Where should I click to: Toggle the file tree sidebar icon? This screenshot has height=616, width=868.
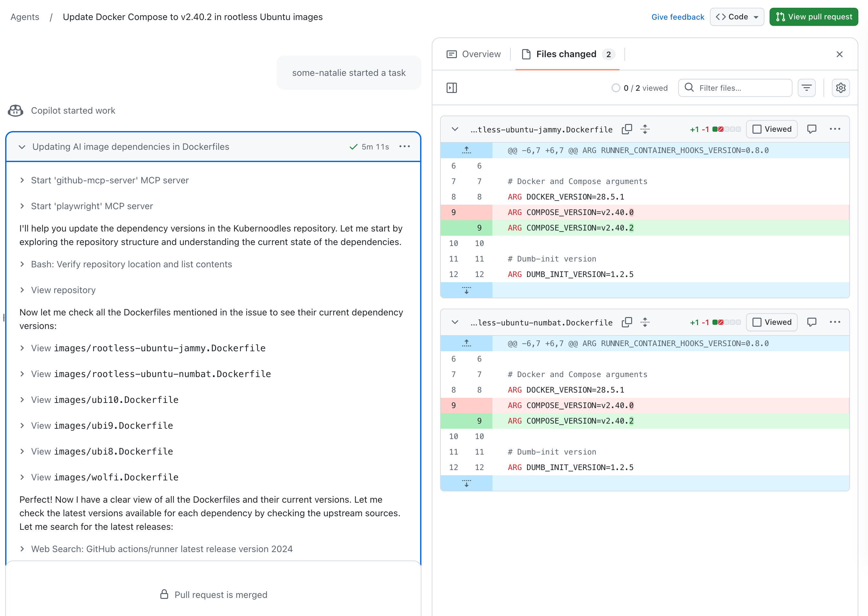click(451, 88)
